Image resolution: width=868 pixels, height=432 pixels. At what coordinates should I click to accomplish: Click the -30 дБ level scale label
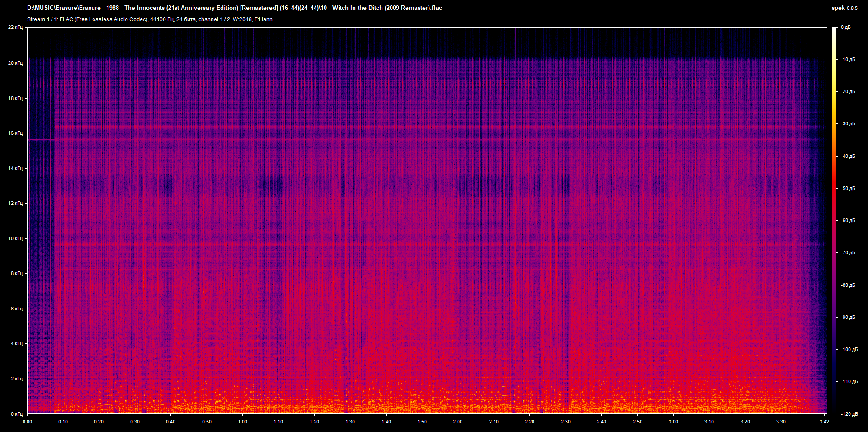click(x=848, y=123)
